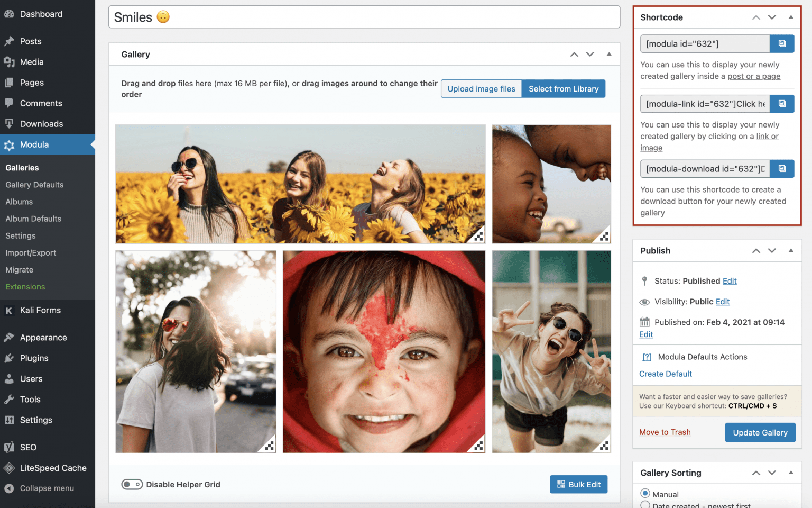Click the Tools wrench icon

[9, 400]
